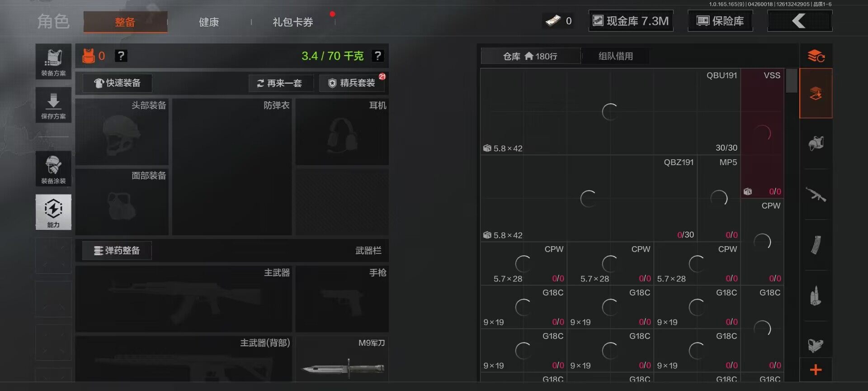Viewport: 868px width, 391px height.
Task: Click the 保存方案 save plan icon
Action: (x=53, y=105)
